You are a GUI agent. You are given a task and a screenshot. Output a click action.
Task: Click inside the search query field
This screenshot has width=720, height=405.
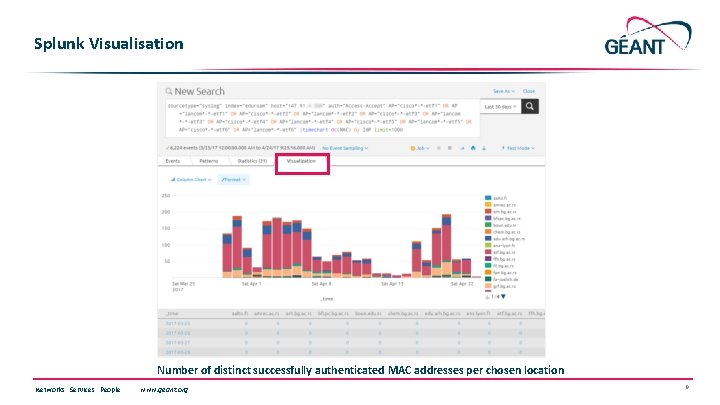322,118
